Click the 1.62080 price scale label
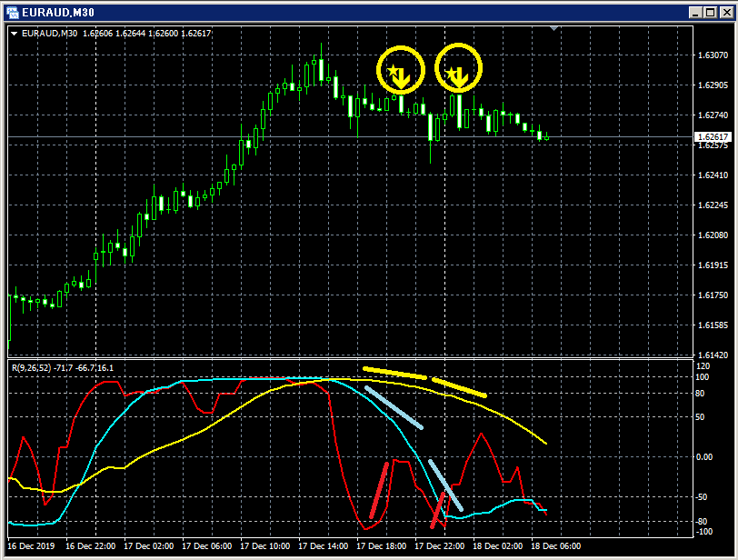Image resolution: width=738 pixels, height=560 pixels. (713, 235)
